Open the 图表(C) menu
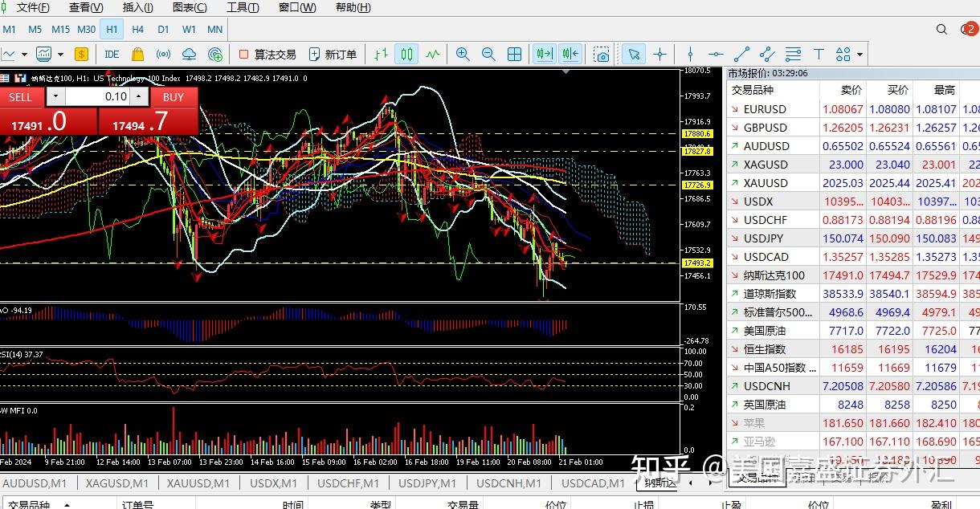980x509 pixels. 190,7
